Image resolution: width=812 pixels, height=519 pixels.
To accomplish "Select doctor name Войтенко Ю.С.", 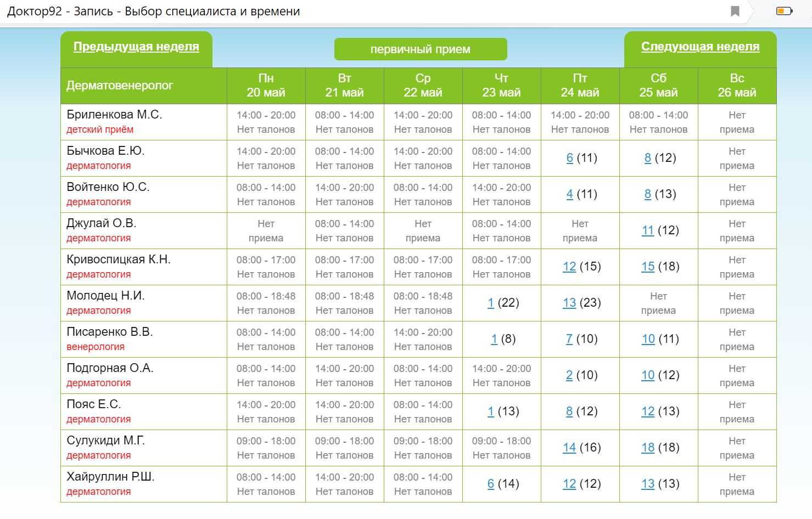I will [108, 187].
